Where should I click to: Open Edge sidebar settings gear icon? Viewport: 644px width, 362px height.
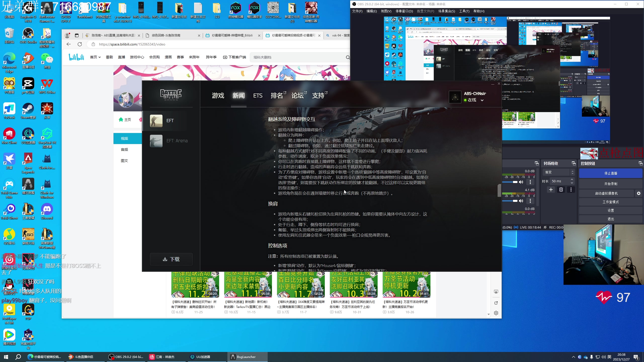click(496, 313)
